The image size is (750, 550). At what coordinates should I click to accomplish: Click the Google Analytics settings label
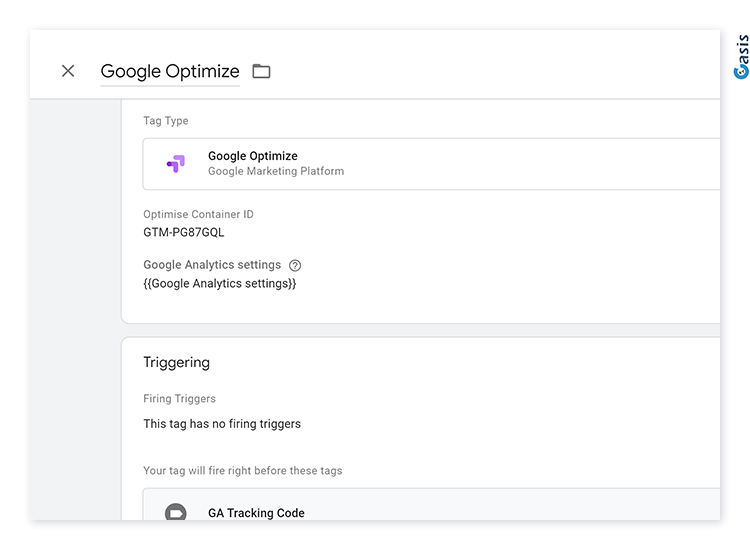[x=212, y=265]
